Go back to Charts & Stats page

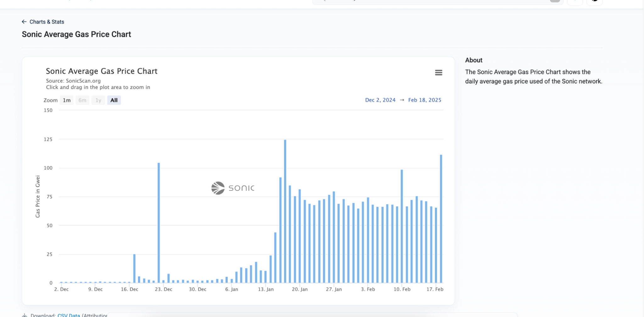click(x=47, y=22)
